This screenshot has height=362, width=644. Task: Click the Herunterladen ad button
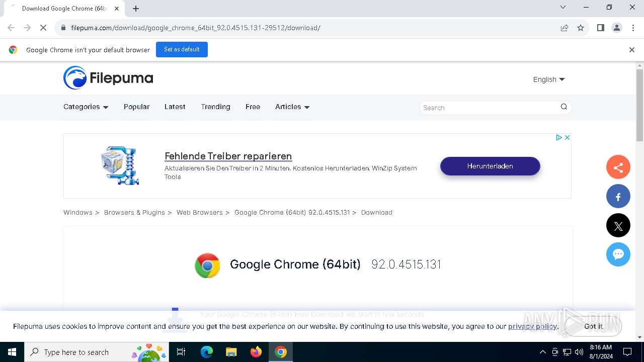(x=490, y=166)
